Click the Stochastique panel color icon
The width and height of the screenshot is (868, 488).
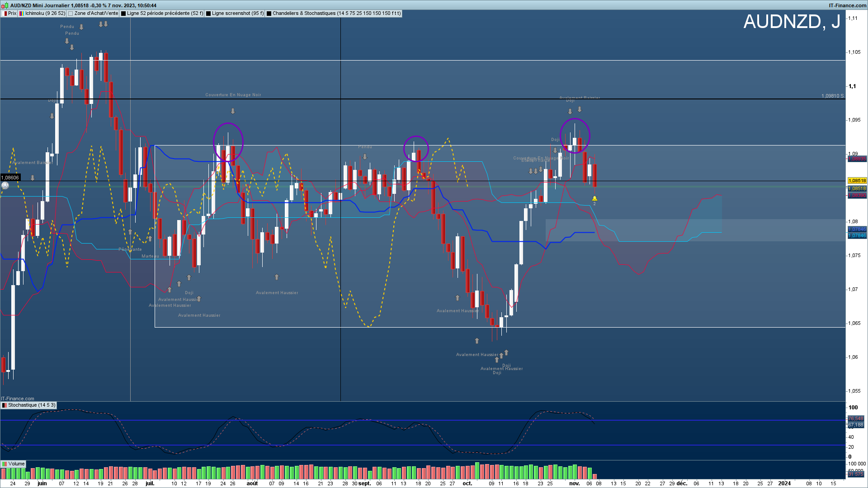5,405
